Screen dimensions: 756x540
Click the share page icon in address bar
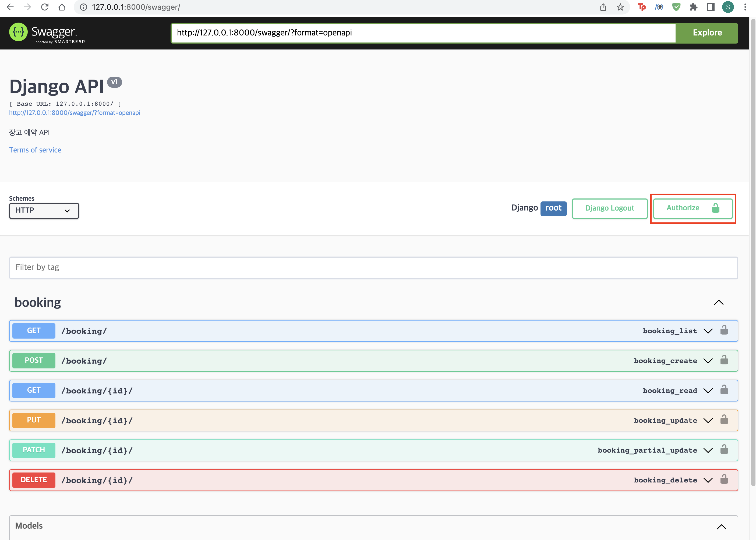point(603,7)
